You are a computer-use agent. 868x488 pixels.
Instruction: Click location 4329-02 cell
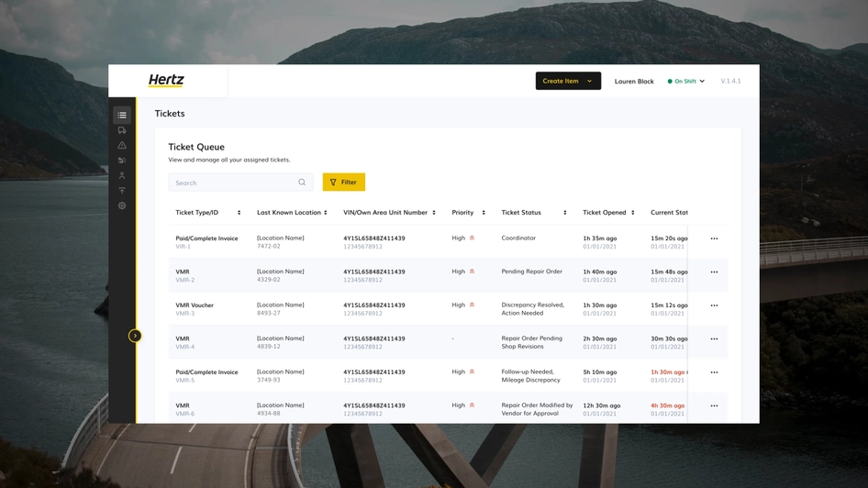pos(280,275)
